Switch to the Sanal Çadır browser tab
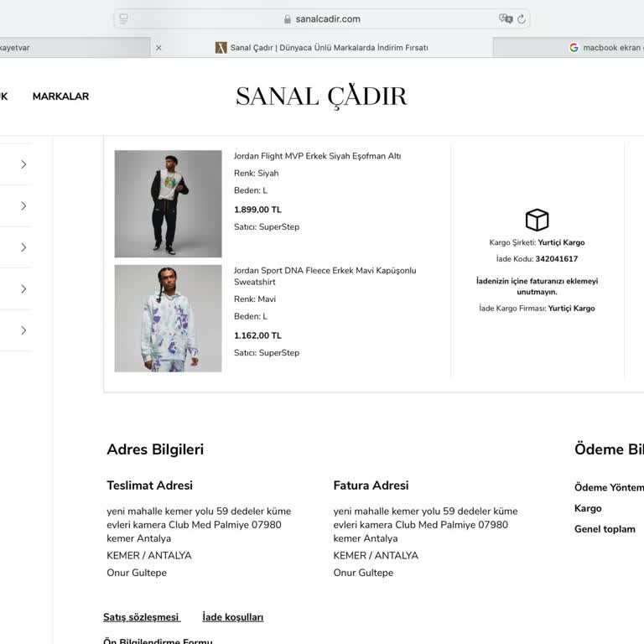 click(322, 48)
